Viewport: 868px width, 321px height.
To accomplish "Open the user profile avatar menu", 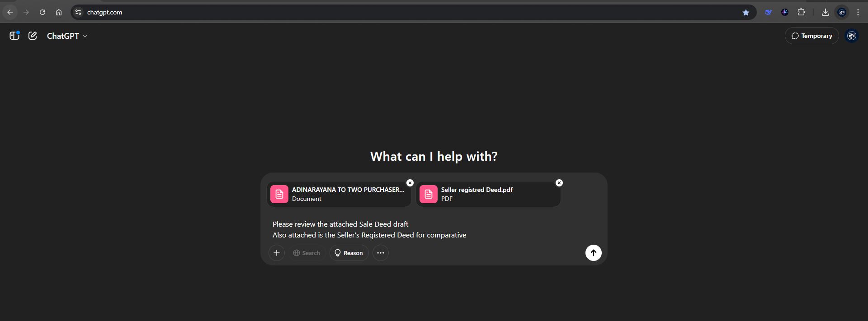I will click(x=852, y=36).
